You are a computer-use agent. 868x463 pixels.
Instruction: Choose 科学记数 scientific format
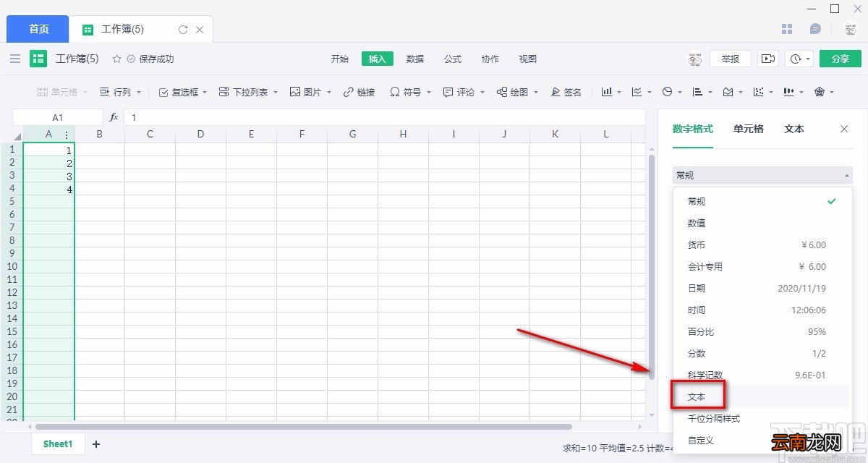point(762,375)
